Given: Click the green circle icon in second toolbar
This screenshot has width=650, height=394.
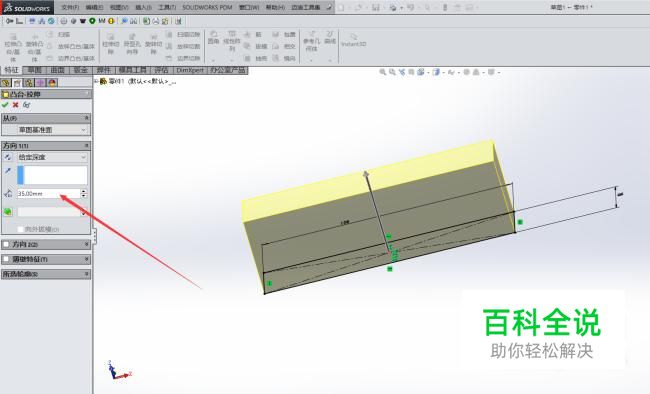Looking at the screenshot, I should [92, 21].
